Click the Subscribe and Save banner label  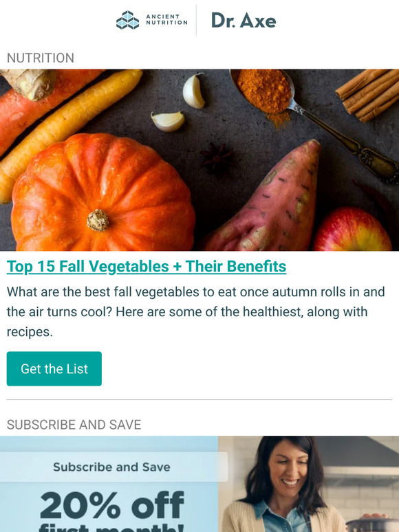111,467
